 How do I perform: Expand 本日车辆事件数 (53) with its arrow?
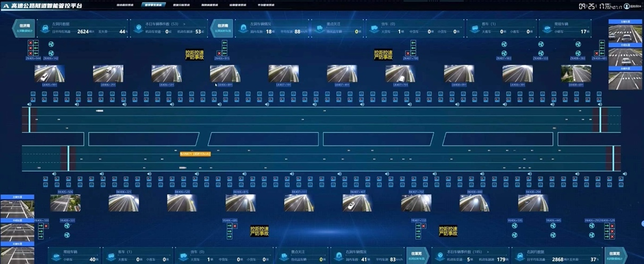click(184, 24)
